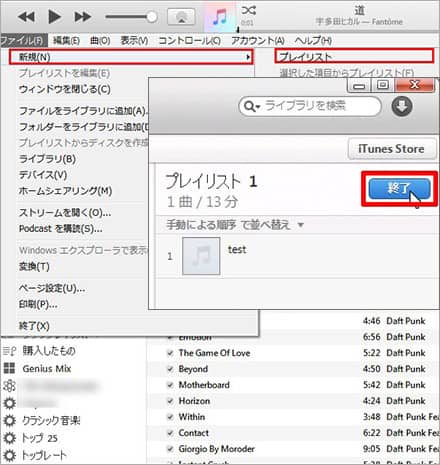
Task: Click the rewind previous track button
Action: (26, 17)
